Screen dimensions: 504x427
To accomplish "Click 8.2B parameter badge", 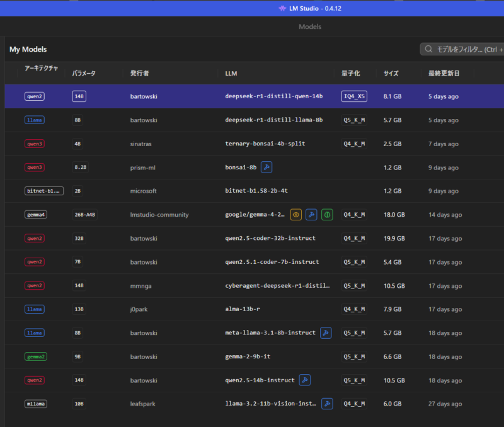I will 81,167.
